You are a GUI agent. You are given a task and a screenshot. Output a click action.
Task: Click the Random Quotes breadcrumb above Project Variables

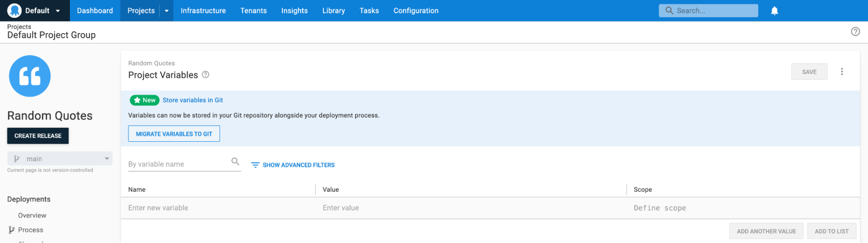pyautogui.click(x=151, y=63)
